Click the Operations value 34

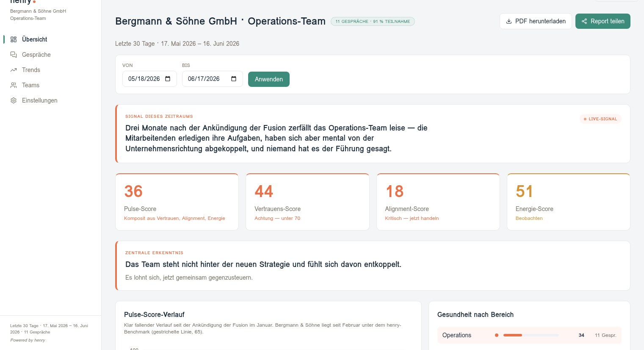[581, 335]
